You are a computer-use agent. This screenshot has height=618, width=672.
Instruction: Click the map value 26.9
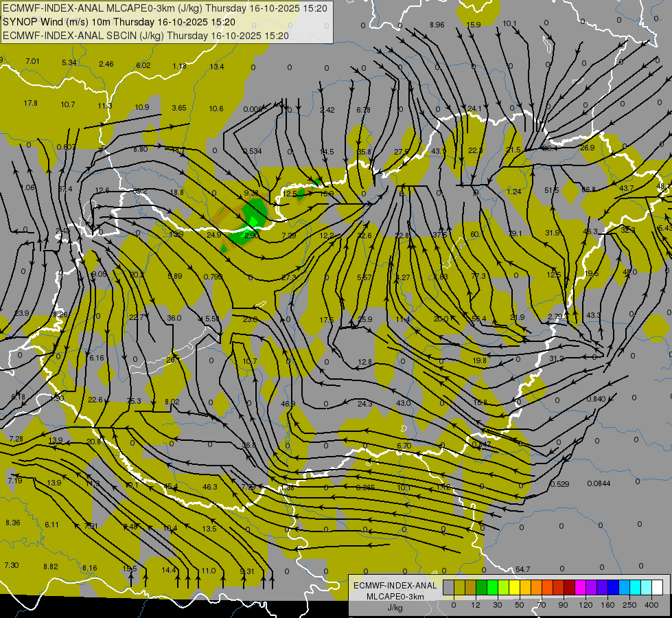point(587,148)
